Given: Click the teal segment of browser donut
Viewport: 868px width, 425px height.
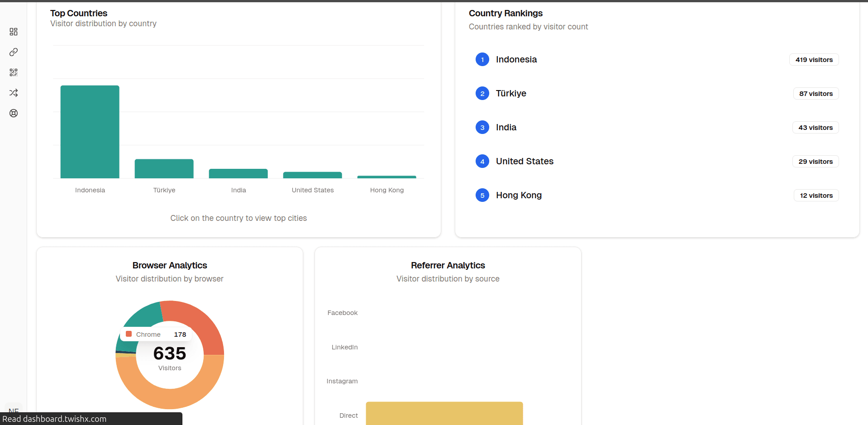Looking at the screenshot, I should pos(145,315).
